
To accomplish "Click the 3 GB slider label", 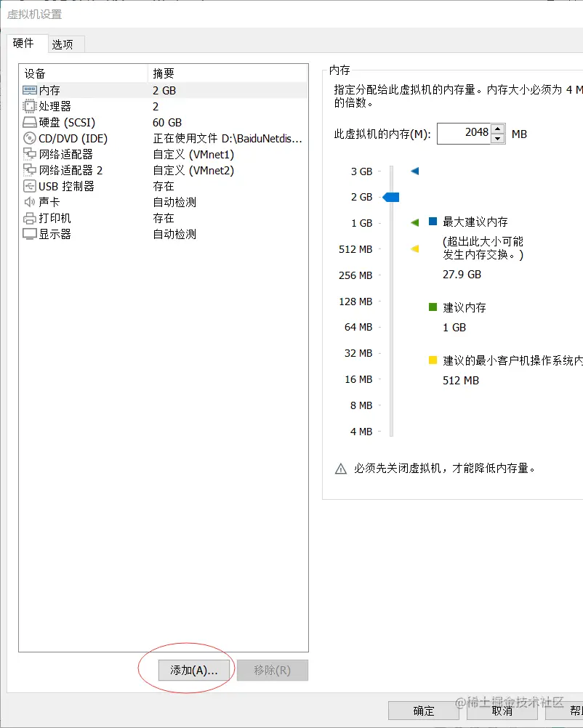I will click(x=361, y=171).
